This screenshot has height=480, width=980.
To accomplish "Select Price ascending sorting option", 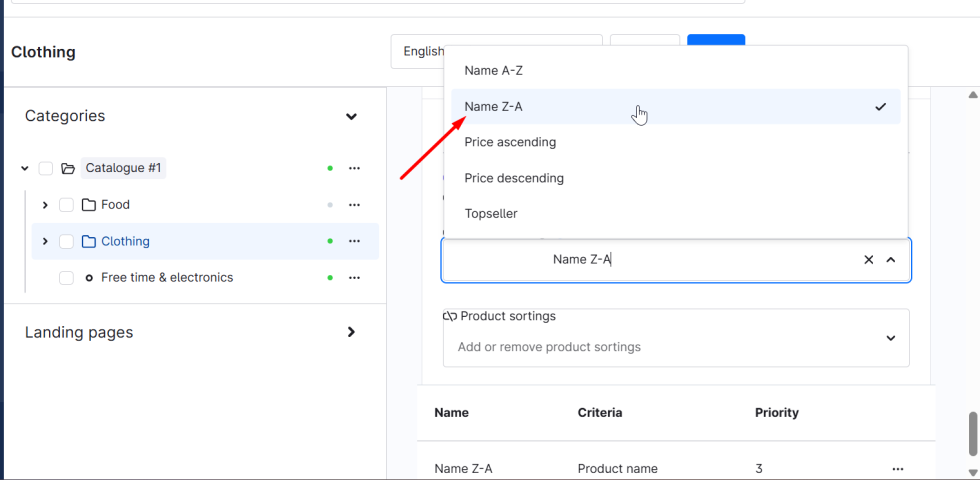I will pos(510,142).
